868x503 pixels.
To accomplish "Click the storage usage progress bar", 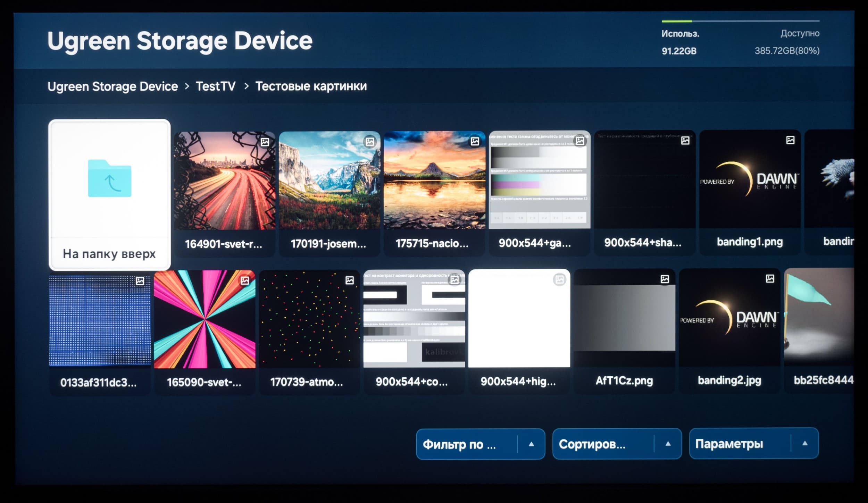I will [740, 22].
